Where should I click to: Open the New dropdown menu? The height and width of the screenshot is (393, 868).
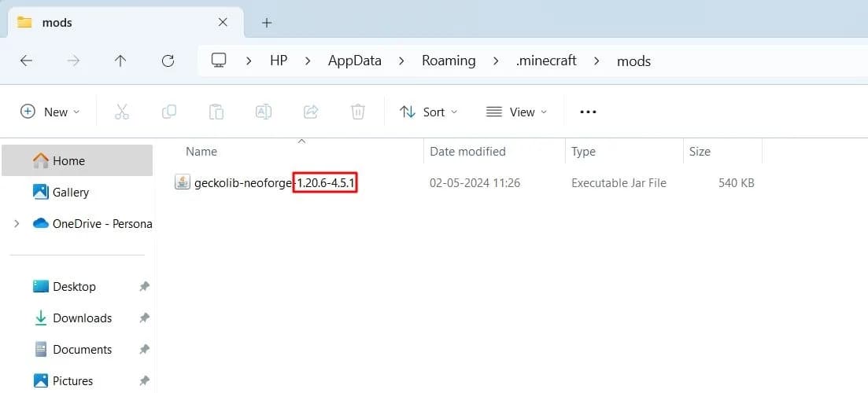pos(50,112)
